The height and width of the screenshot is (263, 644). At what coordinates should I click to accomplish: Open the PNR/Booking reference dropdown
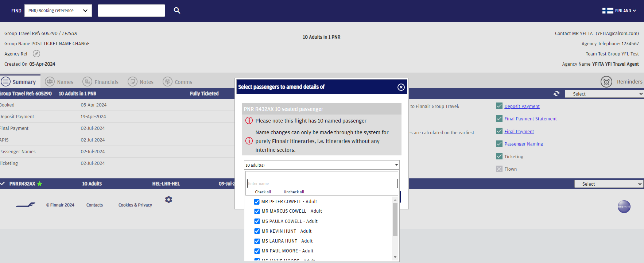click(58, 11)
